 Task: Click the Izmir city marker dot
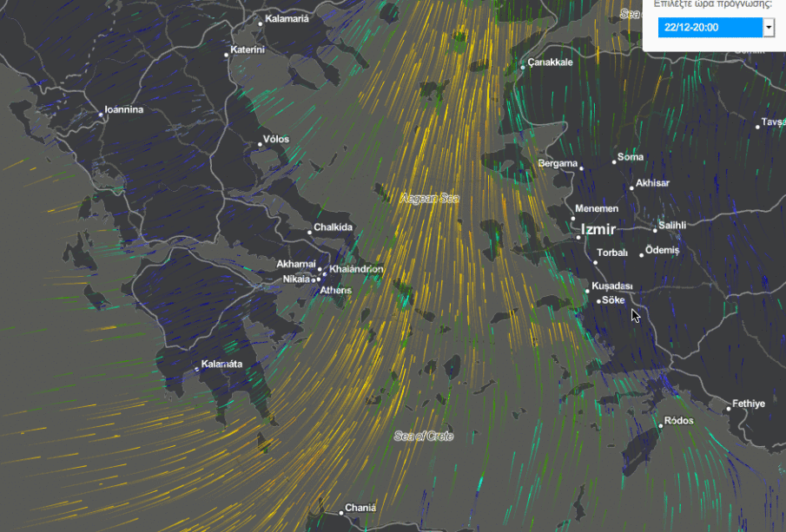[578, 237]
